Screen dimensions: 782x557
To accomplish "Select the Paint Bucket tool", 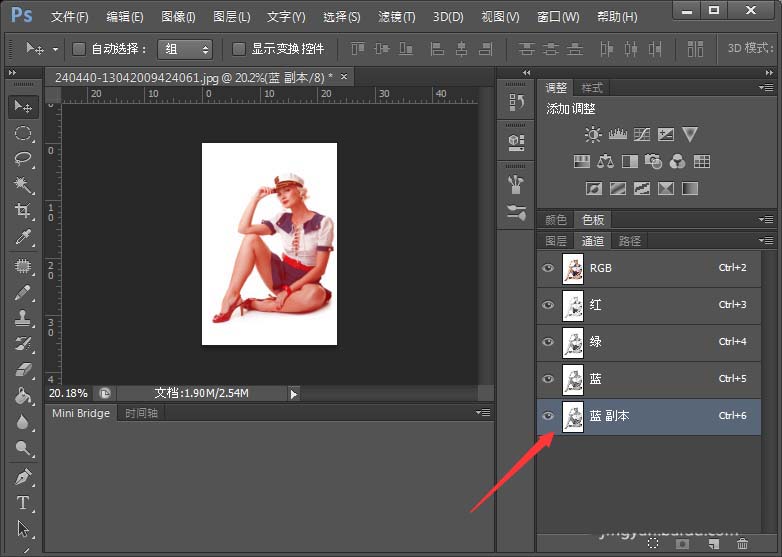I will (x=23, y=396).
